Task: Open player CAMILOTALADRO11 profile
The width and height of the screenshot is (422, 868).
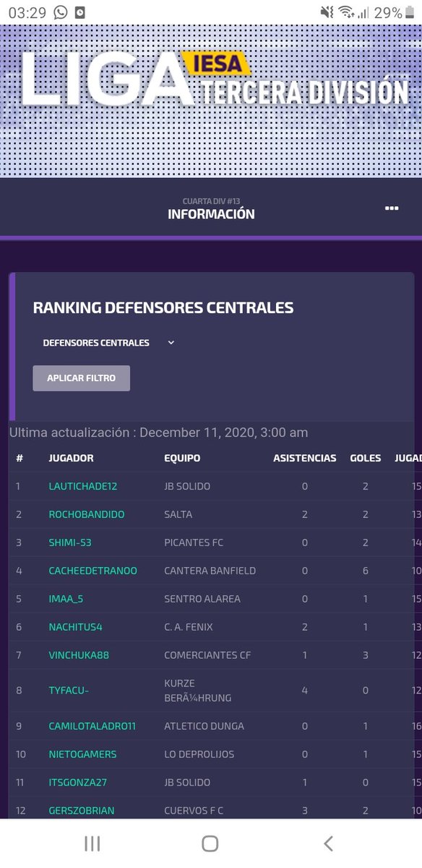Action: [92, 726]
